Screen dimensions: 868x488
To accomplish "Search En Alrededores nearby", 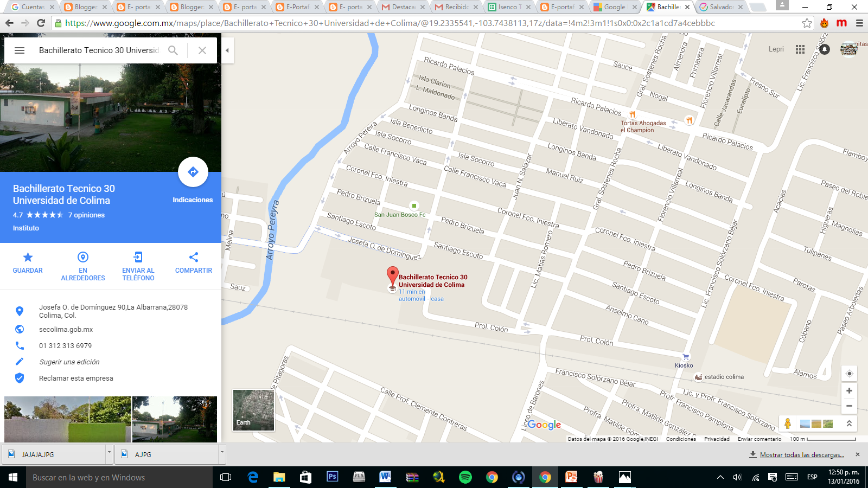I will (83, 266).
